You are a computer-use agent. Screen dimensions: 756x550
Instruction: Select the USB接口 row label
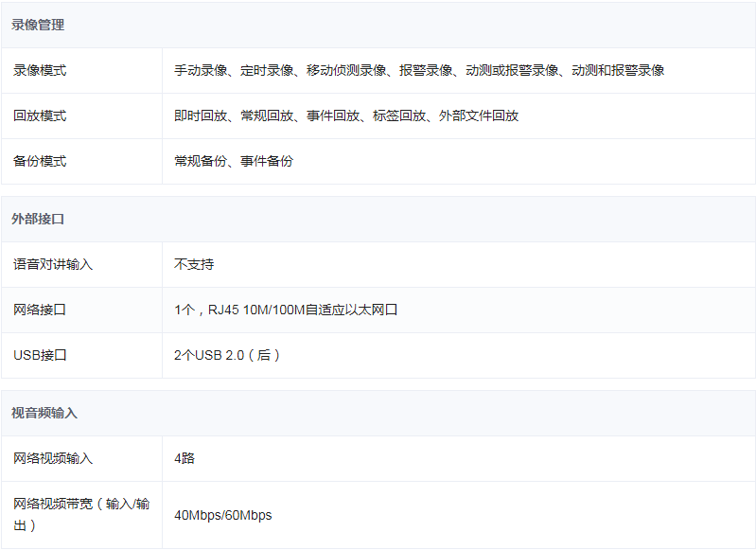pos(40,355)
